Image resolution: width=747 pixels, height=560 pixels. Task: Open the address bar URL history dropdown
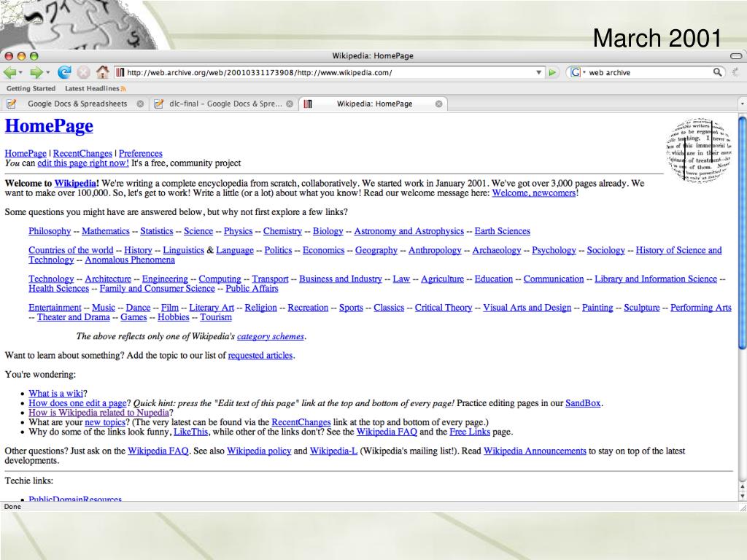click(x=539, y=72)
